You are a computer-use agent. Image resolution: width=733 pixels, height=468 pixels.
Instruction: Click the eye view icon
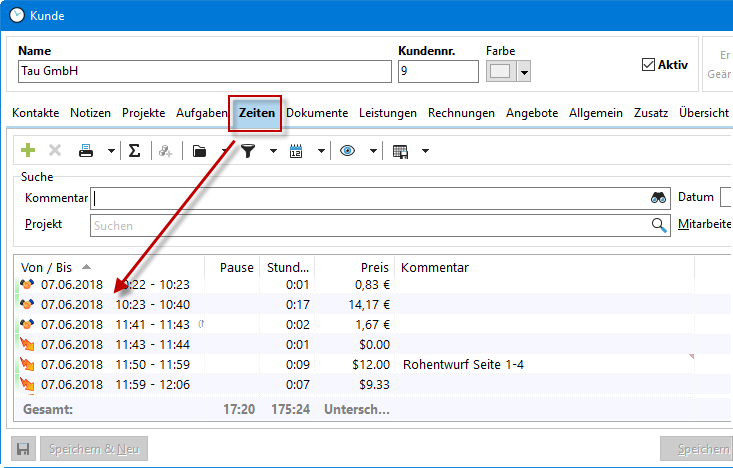(x=347, y=151)
